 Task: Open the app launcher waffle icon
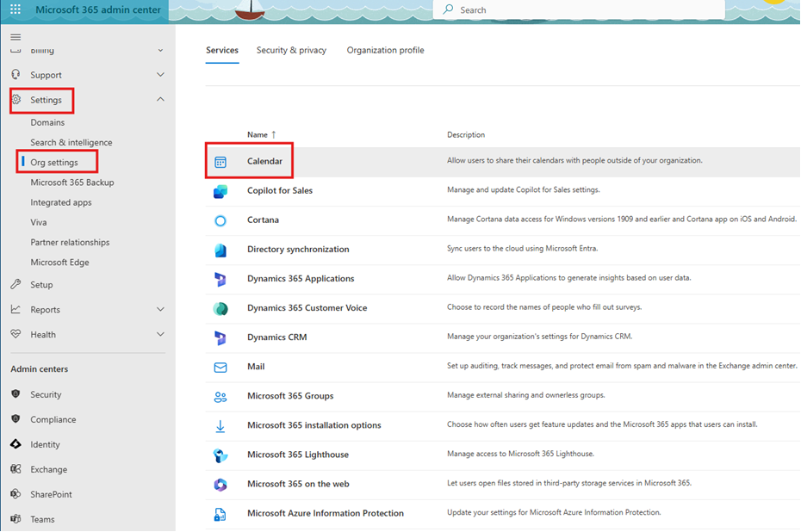pos(16,9)
